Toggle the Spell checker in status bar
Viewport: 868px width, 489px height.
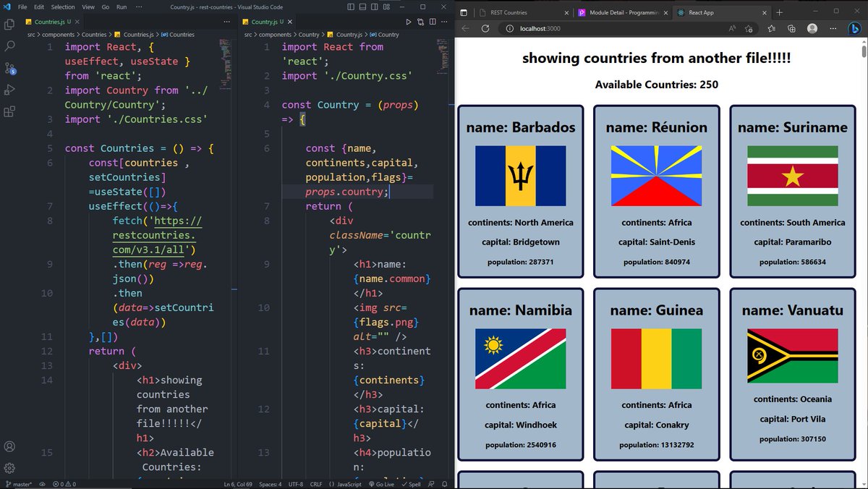(x=412, y=484)
